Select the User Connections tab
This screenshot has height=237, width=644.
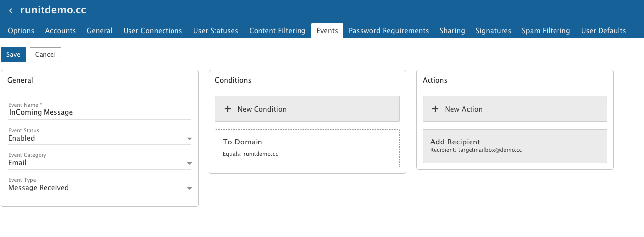153,31
